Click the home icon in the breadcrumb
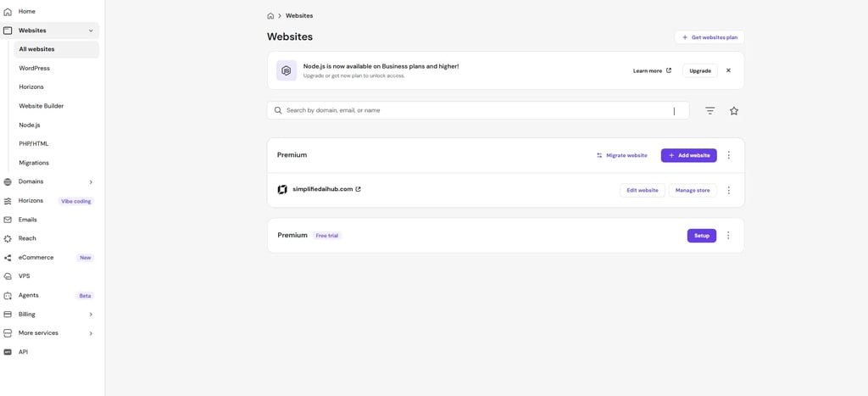Image resolution: width=868 pixels, height=396 pixels. 270,15
